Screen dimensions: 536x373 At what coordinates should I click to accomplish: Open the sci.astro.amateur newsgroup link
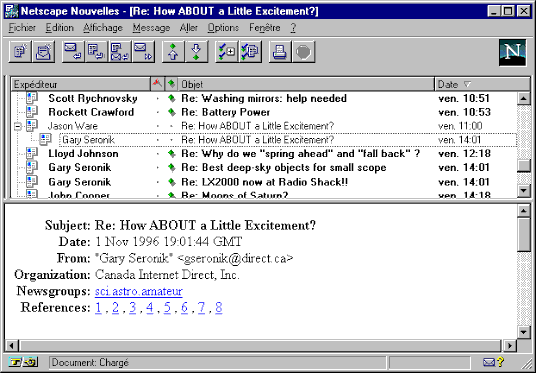[x=139, y=291]
